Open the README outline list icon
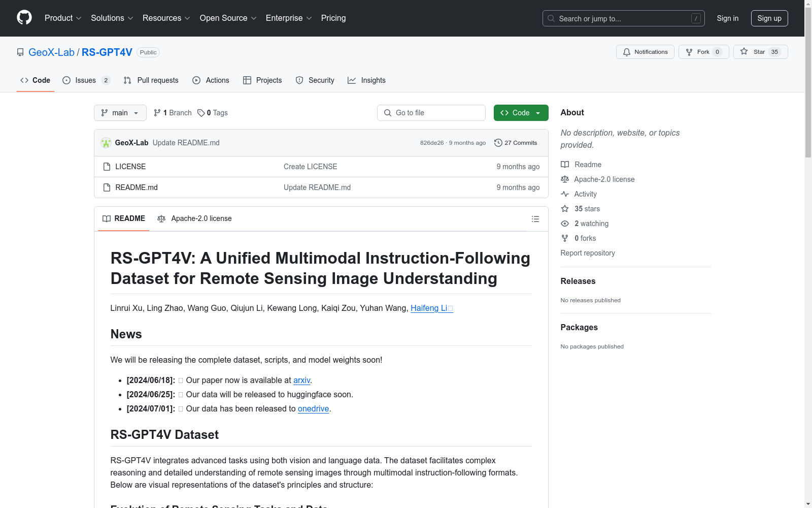 535,219
